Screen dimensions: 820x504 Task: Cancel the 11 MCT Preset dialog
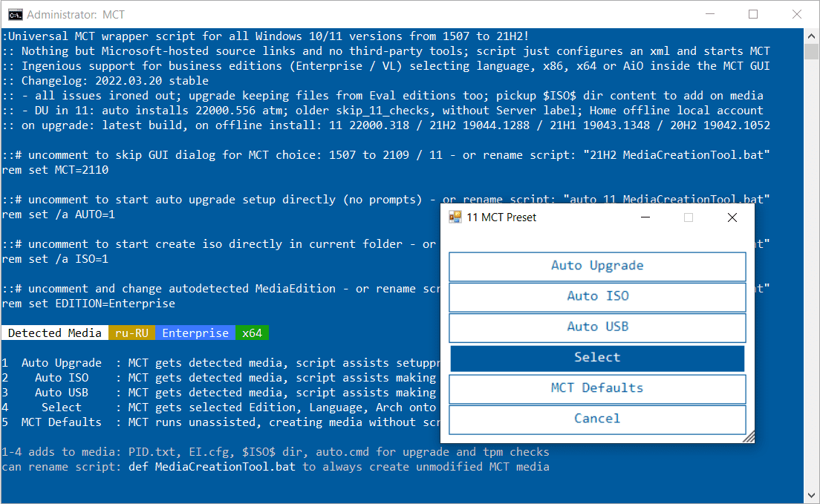(597, 419)
